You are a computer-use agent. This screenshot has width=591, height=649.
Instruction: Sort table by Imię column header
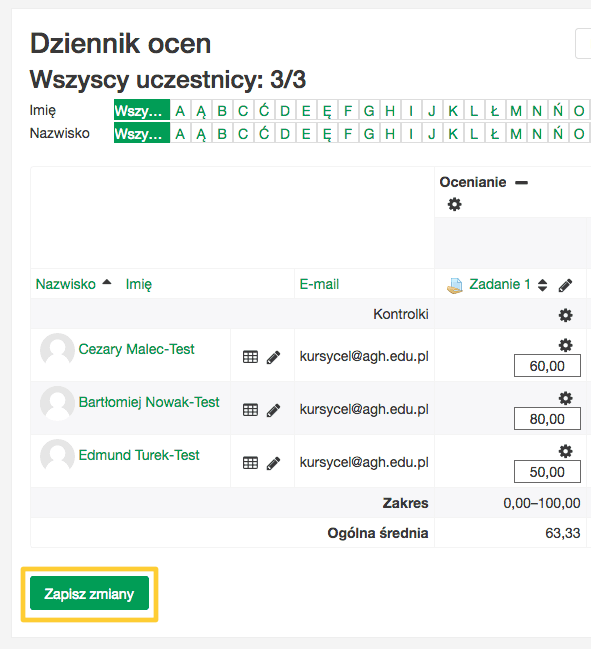(139, 284)
